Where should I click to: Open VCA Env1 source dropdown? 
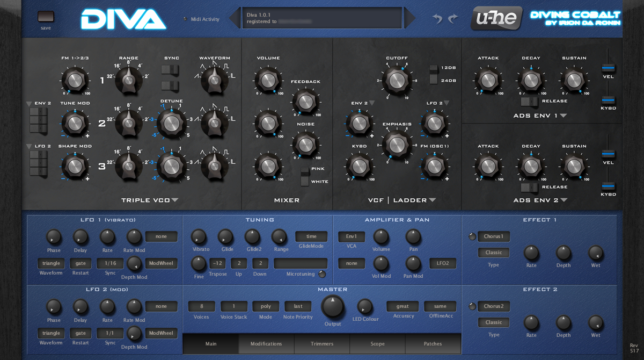pos(352,236)
